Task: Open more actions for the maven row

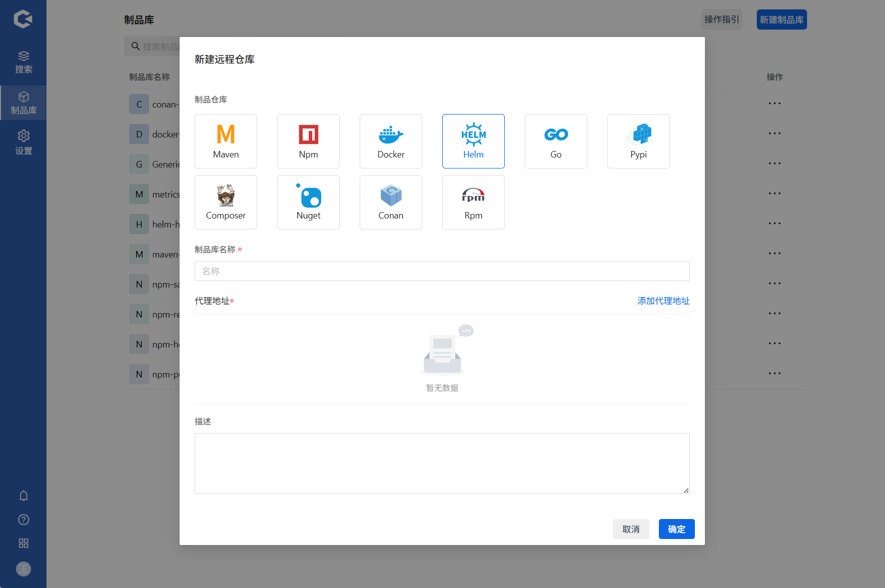Action: [x=774, y=253]
